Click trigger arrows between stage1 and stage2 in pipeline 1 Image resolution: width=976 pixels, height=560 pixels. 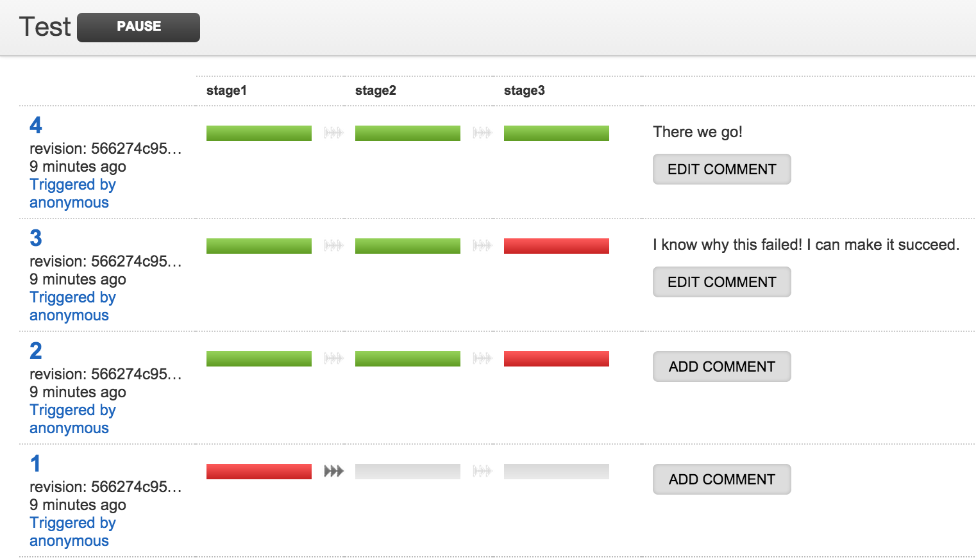(x=333, y=472)
